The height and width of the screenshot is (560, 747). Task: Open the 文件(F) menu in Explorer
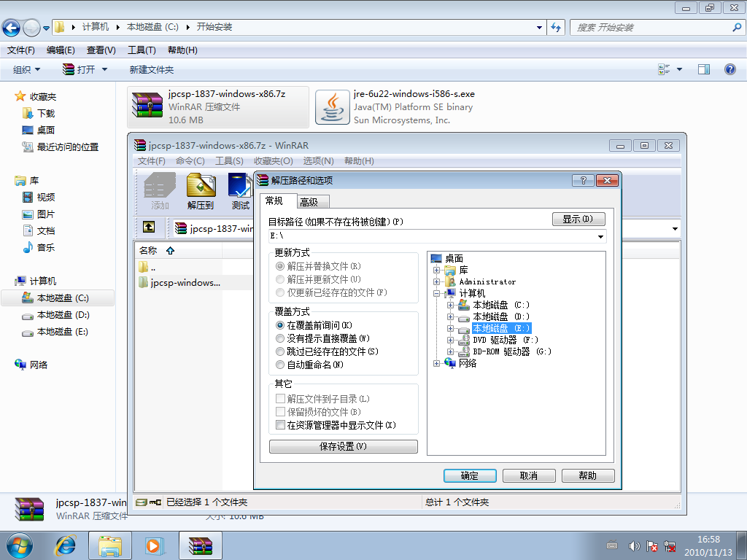21,50
